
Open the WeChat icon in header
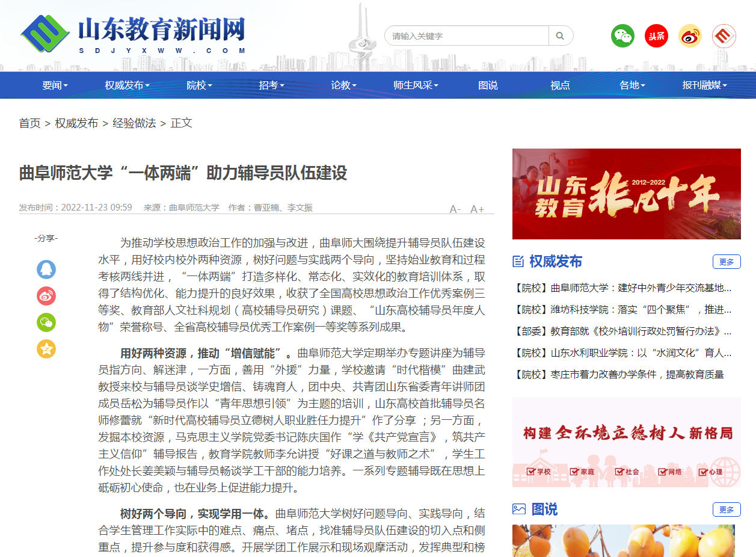pos(622,36)
